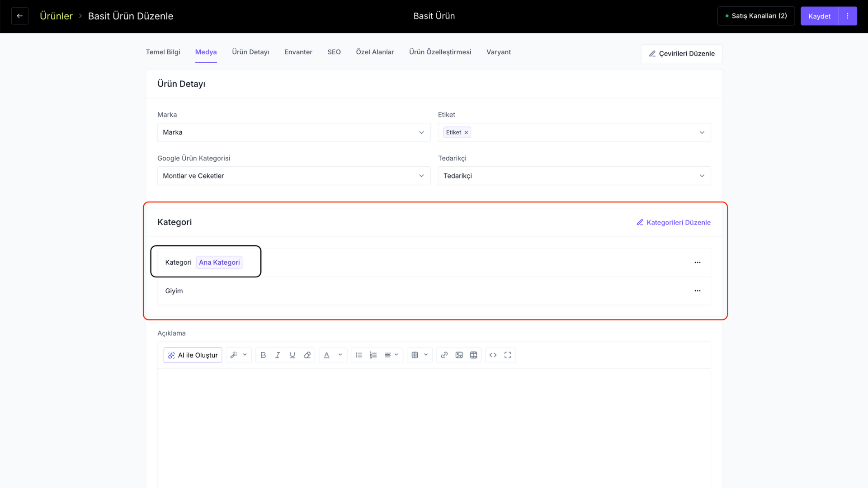This screenshot has width=868, height=488.
Task: Toggle underline formatting
Action: (292, 355)
